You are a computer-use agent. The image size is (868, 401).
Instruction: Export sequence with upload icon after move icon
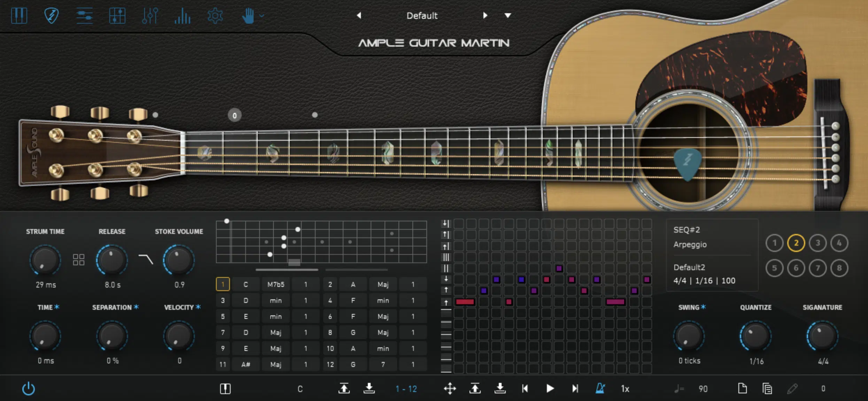tap(475, 388)
